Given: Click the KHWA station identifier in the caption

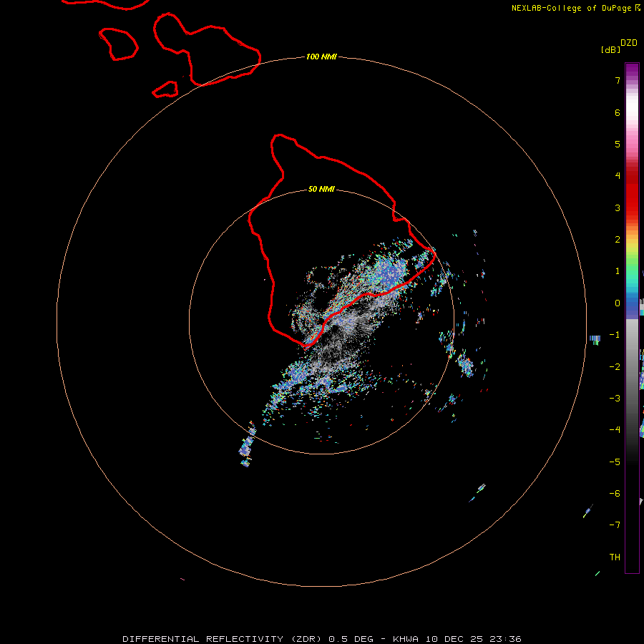Looking at the screenshot, I should pyautogui.click(x=406, y=639).
